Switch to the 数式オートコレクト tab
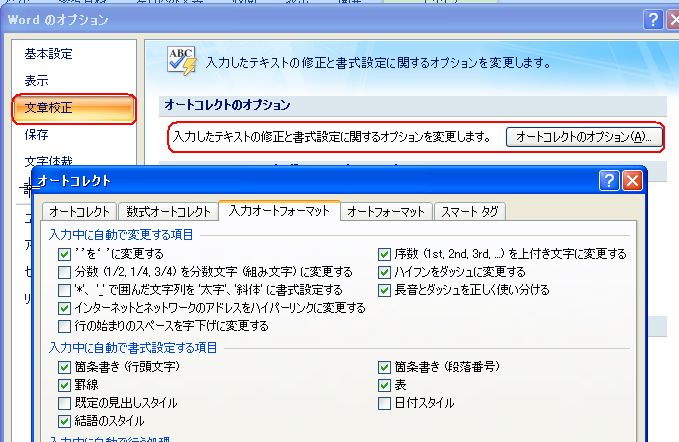 (168, 212)
